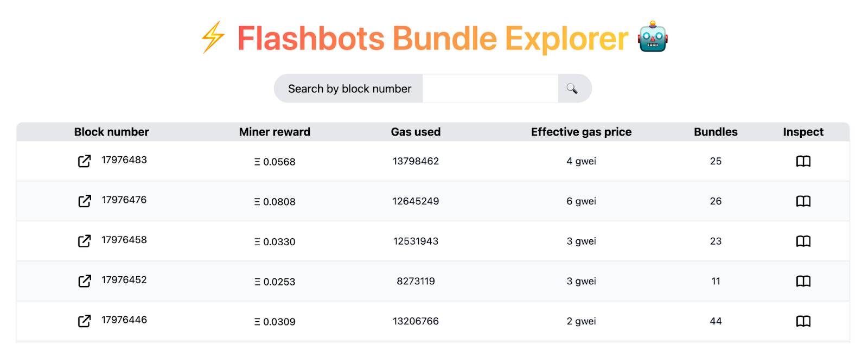Select the Gas used column header
868x344 pixels.
pyautogui.click(x=416, y=132)
